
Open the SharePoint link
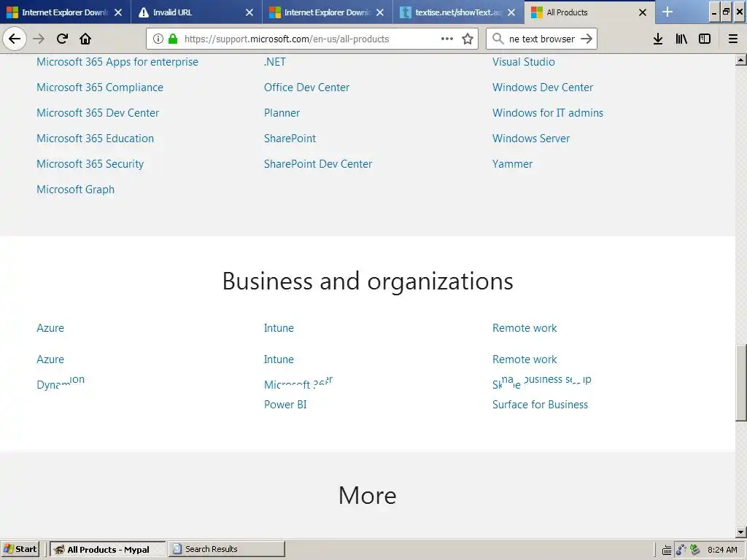pyautogui.click(x=290, y=139)
